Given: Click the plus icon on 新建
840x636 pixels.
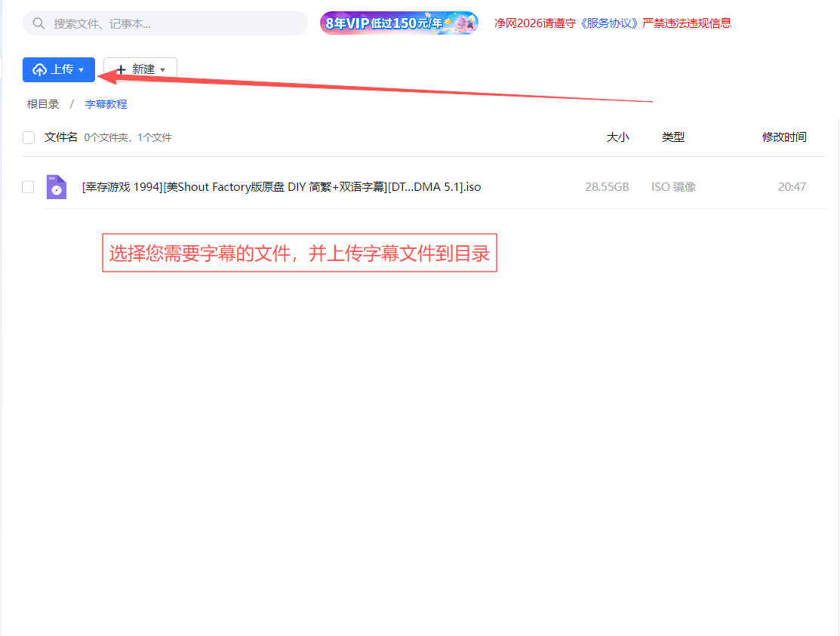Looking at the screenshot, I should tap(121, 70).
